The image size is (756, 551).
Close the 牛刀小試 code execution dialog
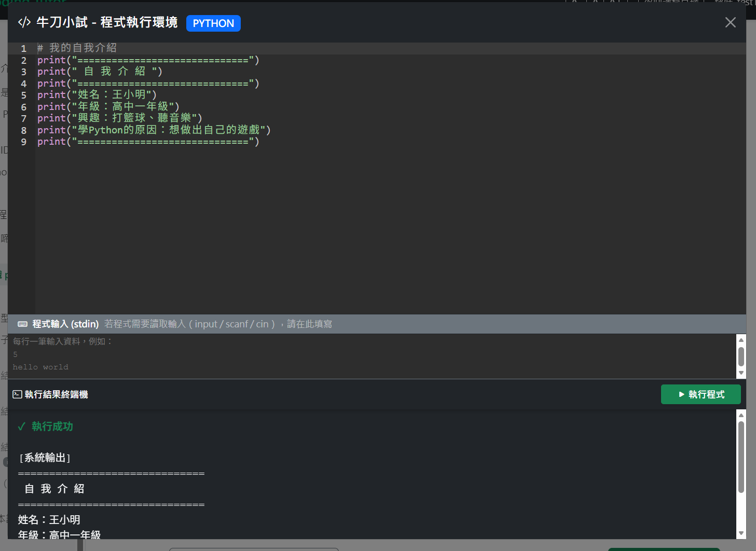pyautogui.click(x=730, y=22)
